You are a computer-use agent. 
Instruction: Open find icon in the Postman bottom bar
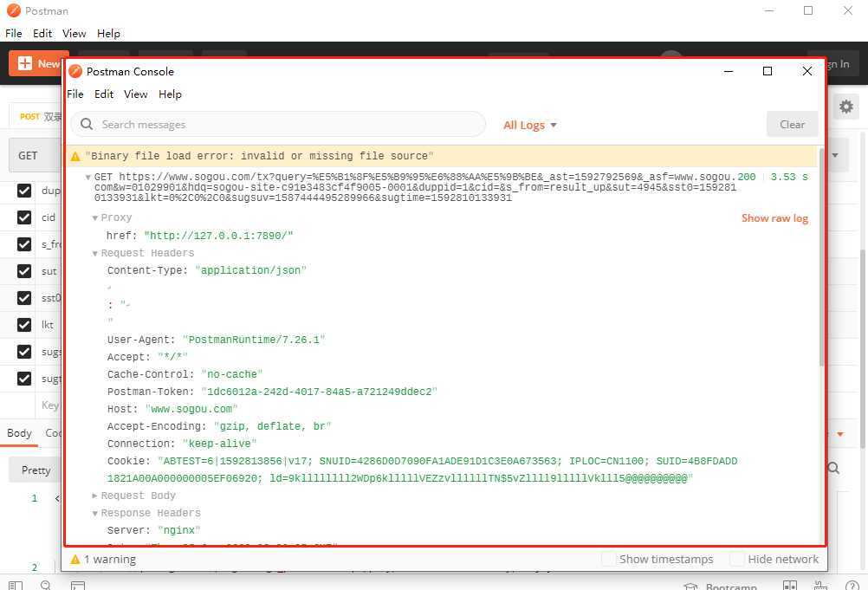(x=46, y=586)
